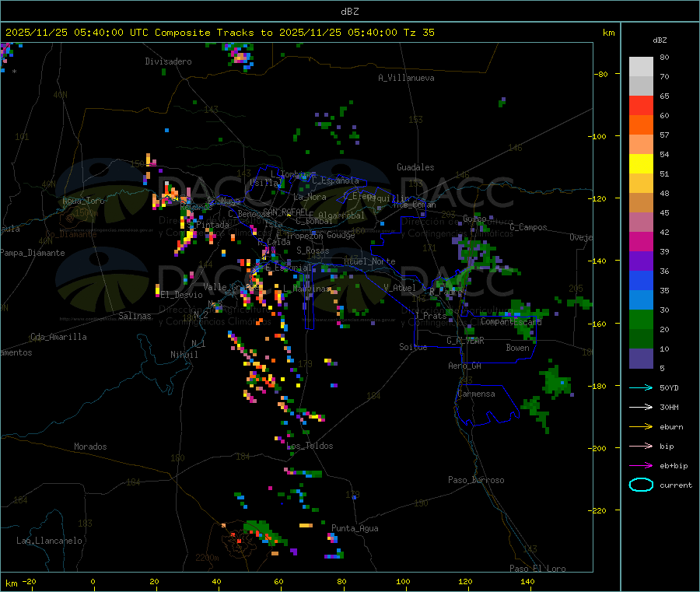
Task: Select the pink bip arrow symbol
Action: 641,446
